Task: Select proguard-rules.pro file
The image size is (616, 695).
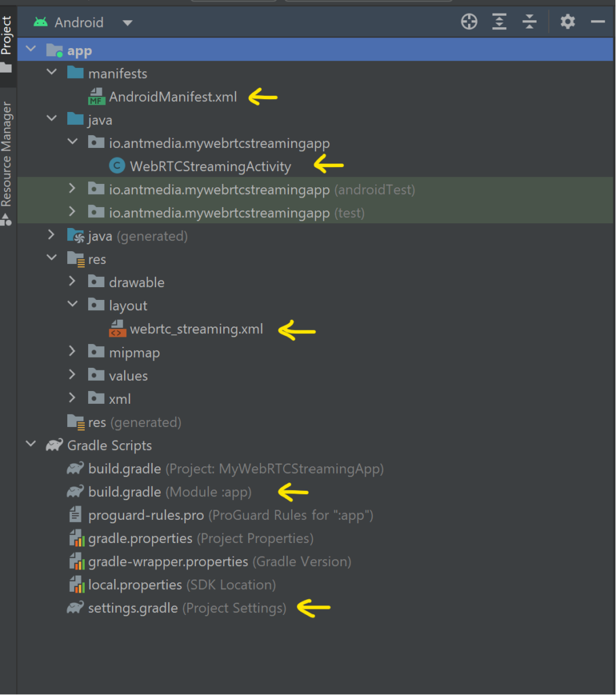Action: (x=231, y=515)
